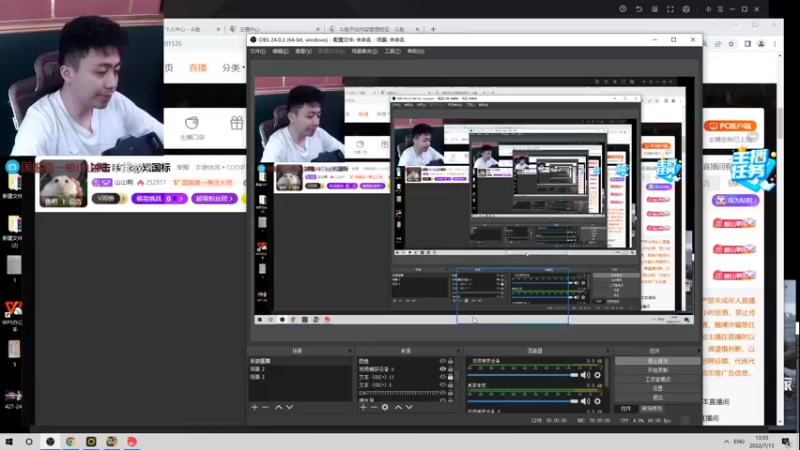
Task: Move the selected source down in the Sources list
Action: click(x=409, y=407)
